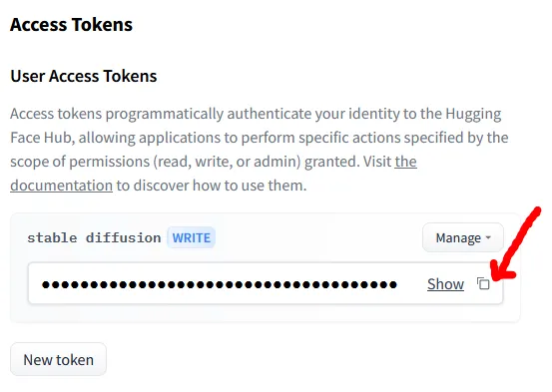This screenshot has height=392, width=552.
Task: Select the 'stable diffusion' token name
Action: coord(94,237)
